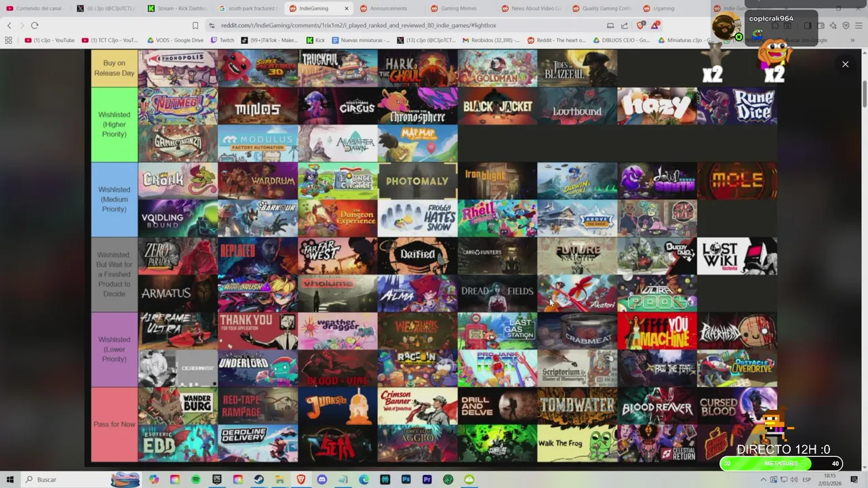This screenshot has width=868, height=488.
Task: Open File Explorer from the taskbar
Action: click(x=280, y=479)
